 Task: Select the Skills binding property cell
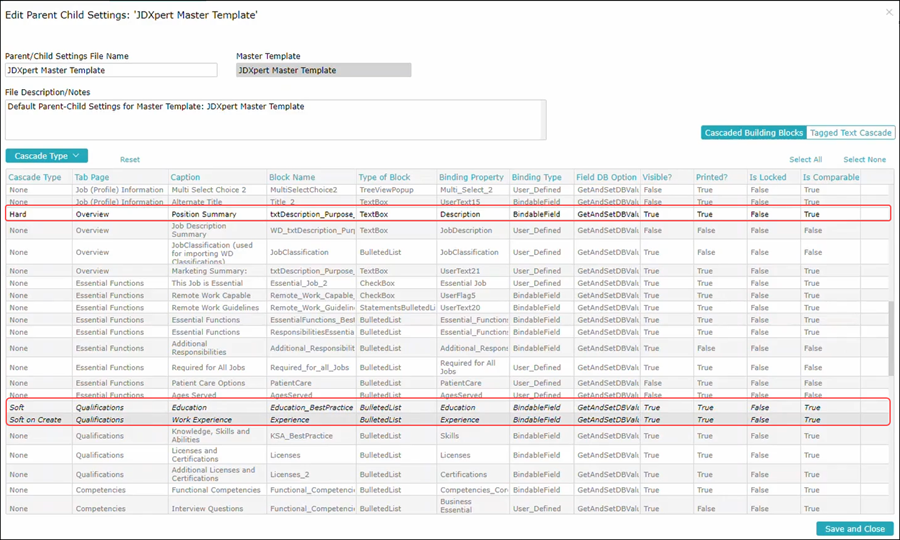(449, 436)
